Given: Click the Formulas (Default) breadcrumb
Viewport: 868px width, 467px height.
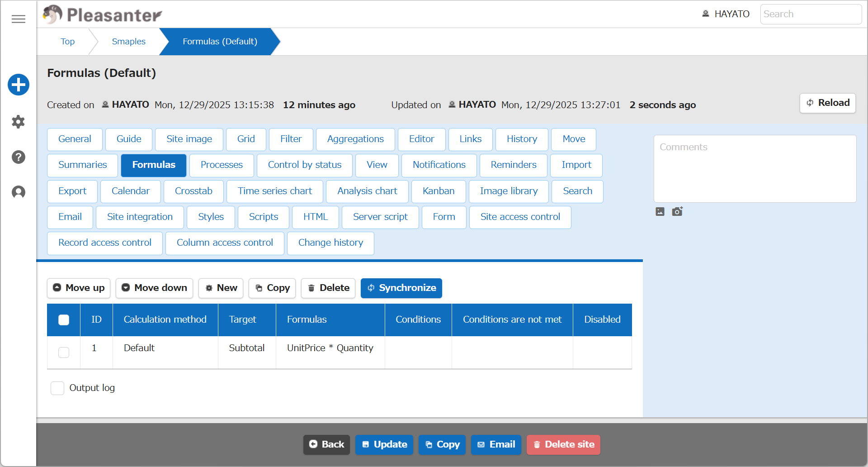Looking at the screenshot, I should [x=220, y=42].
